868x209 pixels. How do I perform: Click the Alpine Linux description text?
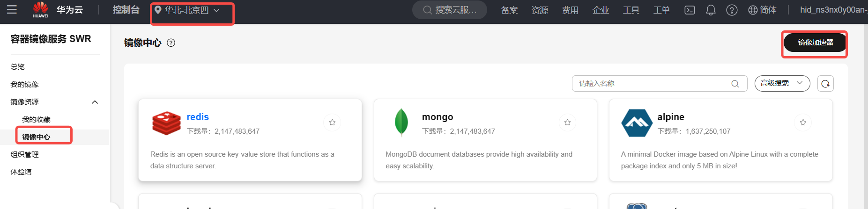tap(720, 160)
